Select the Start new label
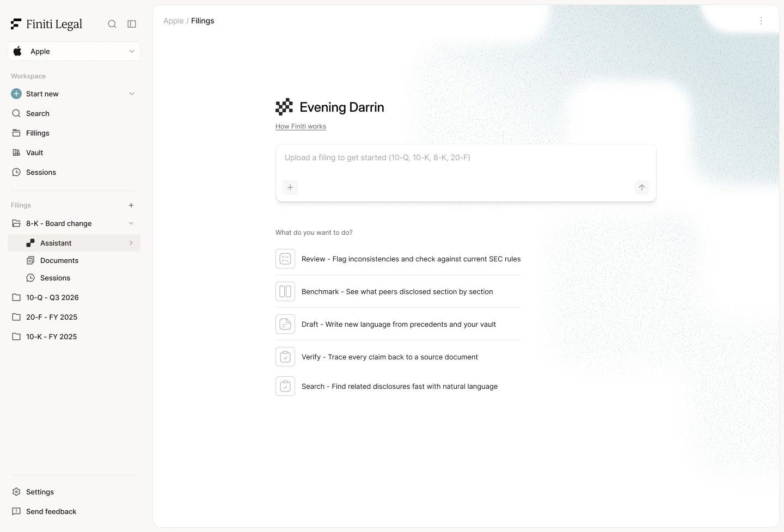 coord(42,94)
